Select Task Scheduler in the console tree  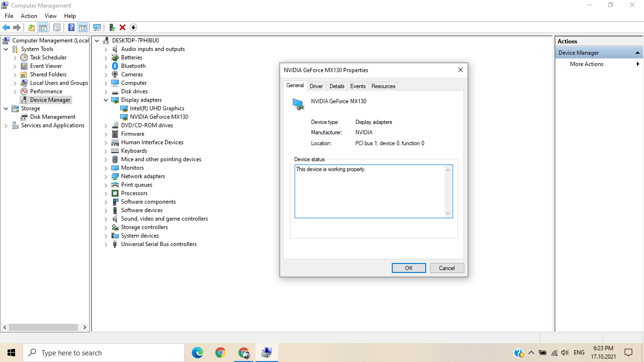click(x=48, y=58)
